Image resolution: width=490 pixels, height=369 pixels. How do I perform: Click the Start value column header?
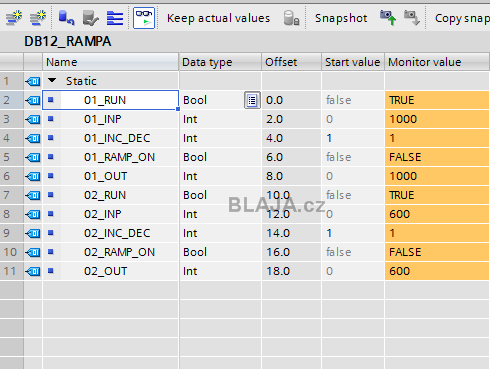click(x=353, y=62)
